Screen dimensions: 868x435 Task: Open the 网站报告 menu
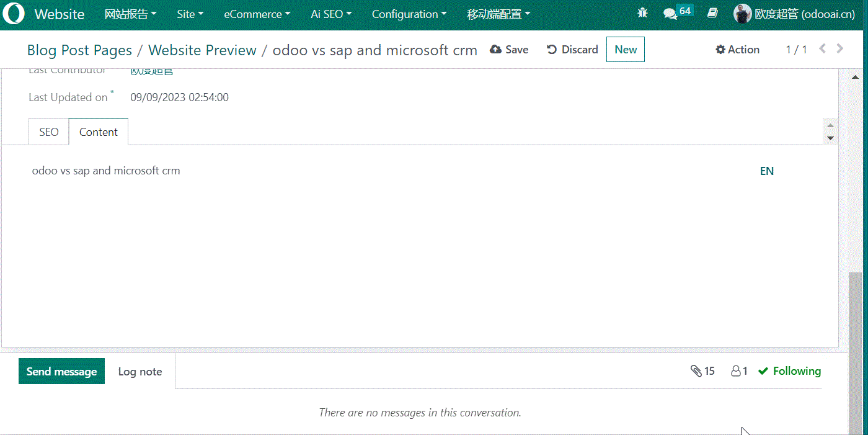[x=130, y=14]
